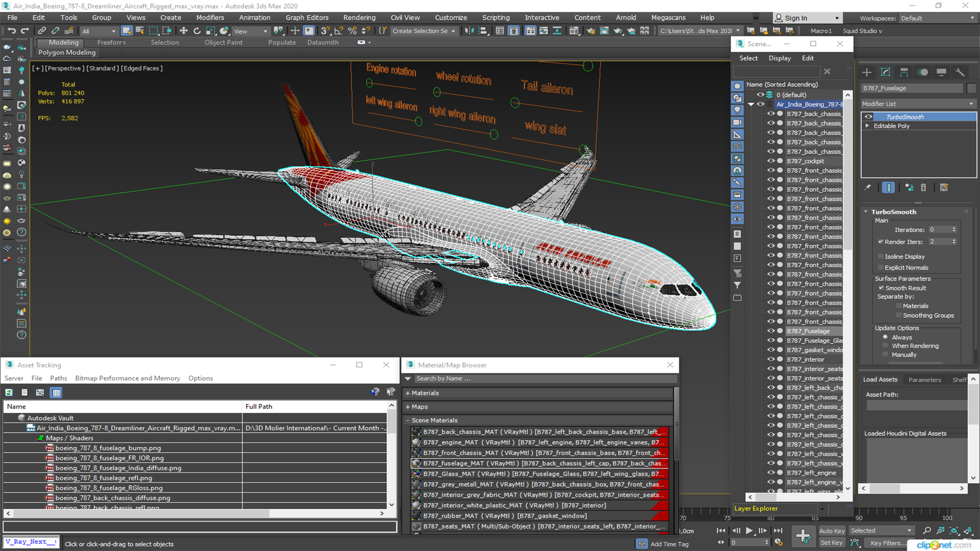Enable Isoline Display checkbox
Image resolution: width=980 pixels, height=551 pixels.
(880, 257)
